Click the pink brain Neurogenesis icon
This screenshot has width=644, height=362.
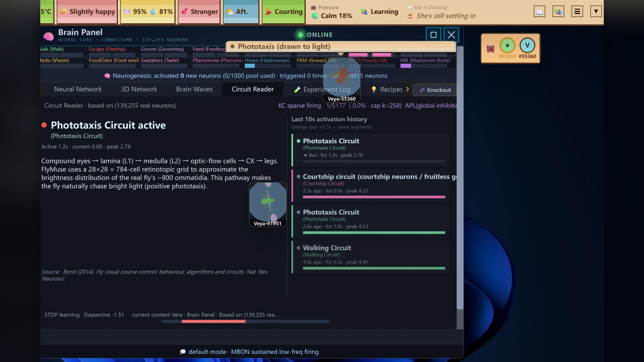click(x=107, y=76)
